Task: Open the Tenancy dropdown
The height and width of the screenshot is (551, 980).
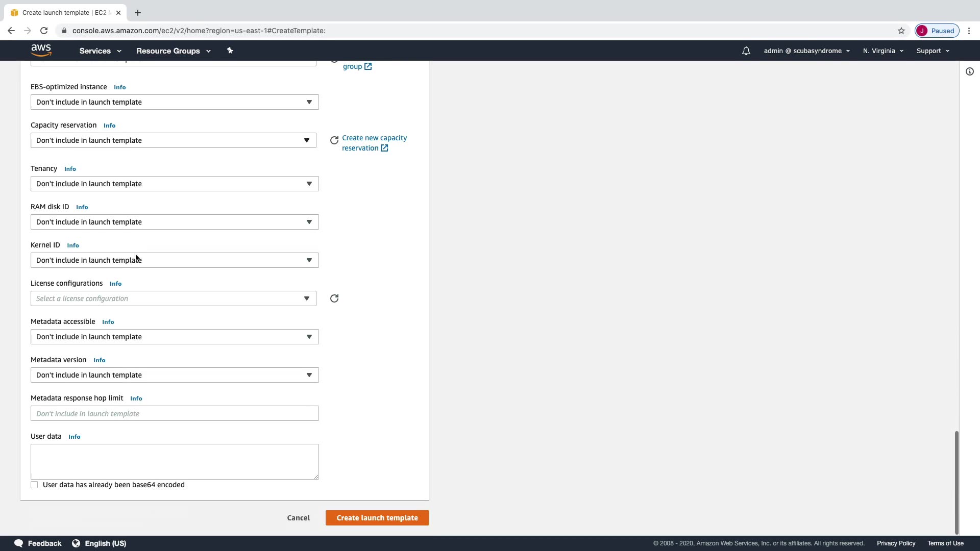Action: click(x=175, y=184)
